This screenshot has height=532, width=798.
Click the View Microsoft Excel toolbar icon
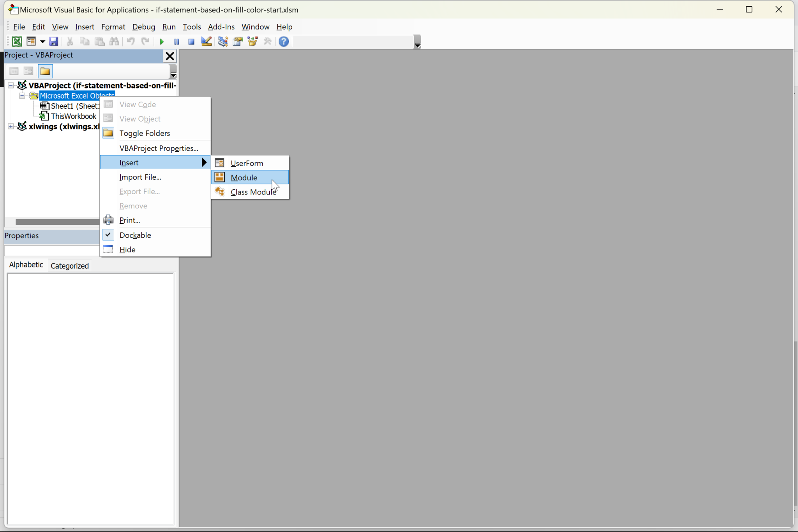point(17,41)
